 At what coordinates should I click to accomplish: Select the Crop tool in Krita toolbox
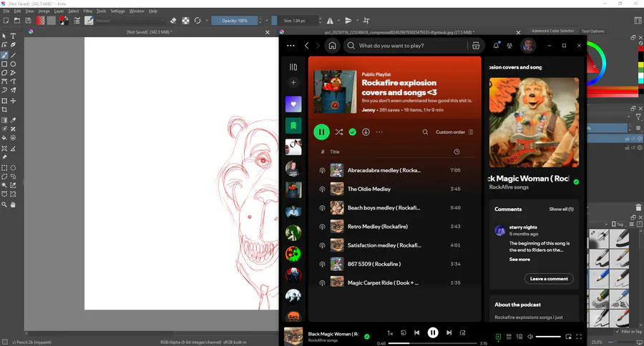(4, 109)
